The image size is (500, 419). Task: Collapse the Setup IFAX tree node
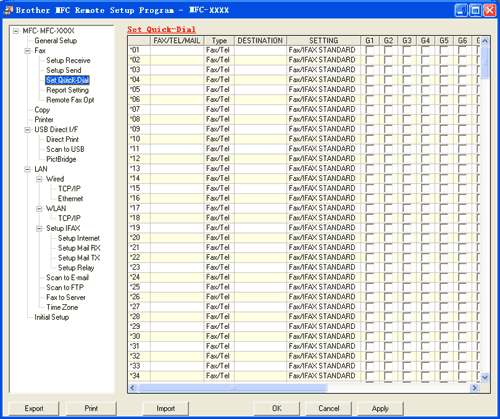(39, 229)
